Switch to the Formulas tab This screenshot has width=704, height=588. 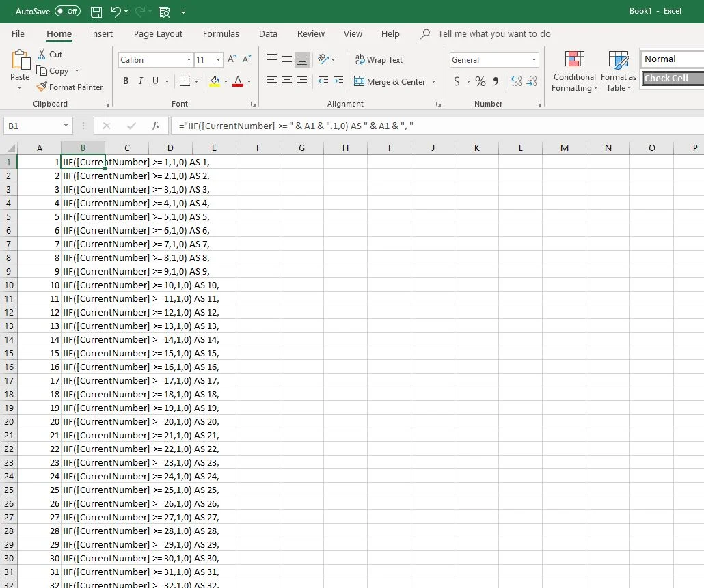221,34
